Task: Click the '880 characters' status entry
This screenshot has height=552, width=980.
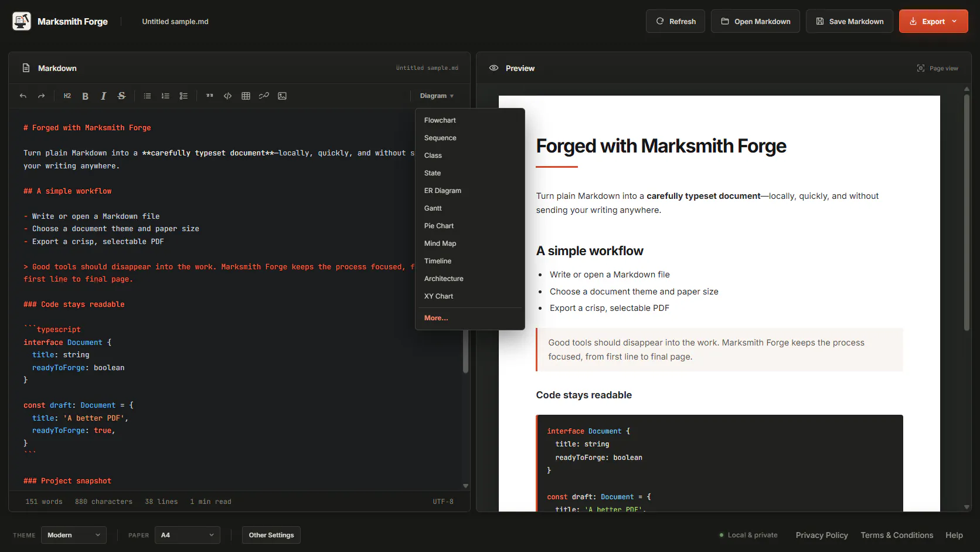Action: tap(104, 502)
